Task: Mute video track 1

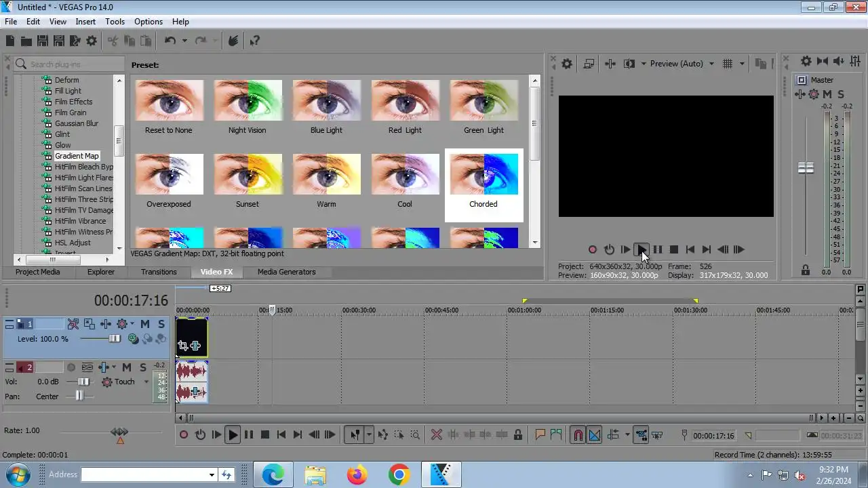Action: (x=144, y=324)
